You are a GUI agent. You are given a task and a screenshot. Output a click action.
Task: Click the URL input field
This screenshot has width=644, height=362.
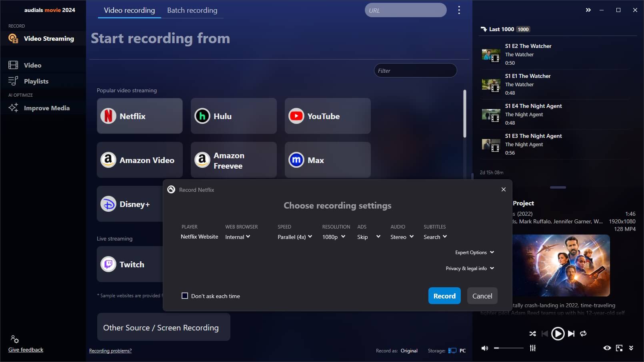(x=406, y=10)
